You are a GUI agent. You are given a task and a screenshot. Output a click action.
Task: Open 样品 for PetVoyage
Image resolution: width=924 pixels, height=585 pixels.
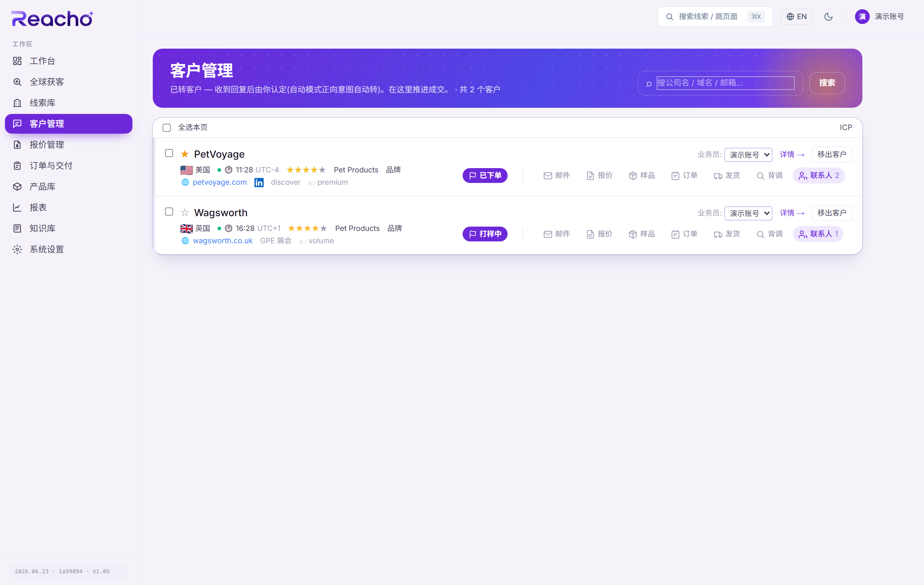coord(642,175)
